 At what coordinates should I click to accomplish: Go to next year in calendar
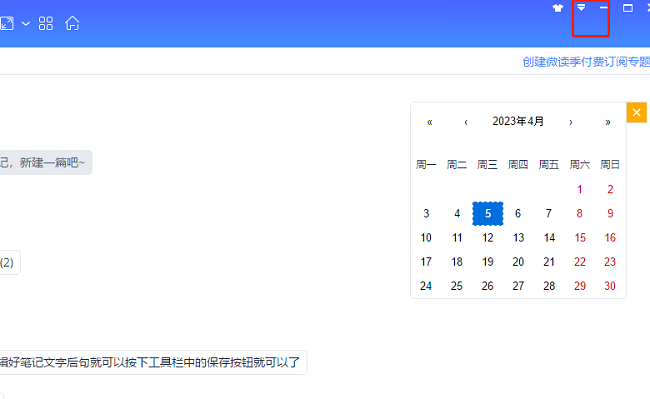(x=608, y=122)
